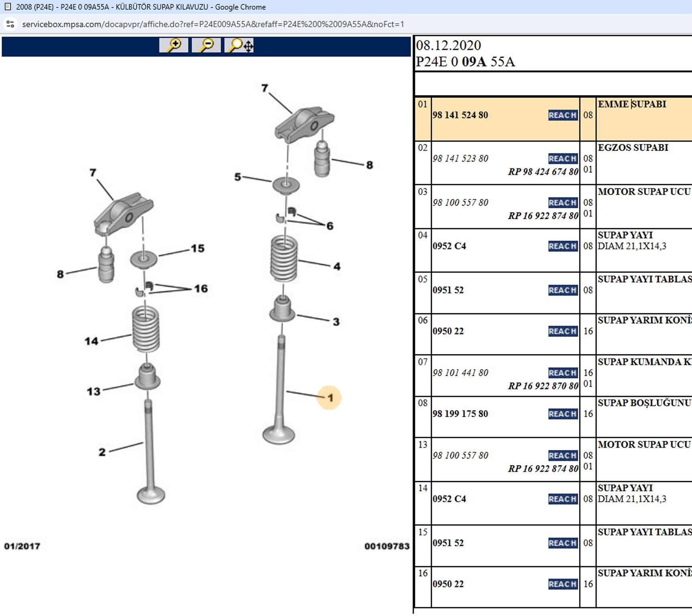Click REACH badge for part 98 141 524 80

[563, 115]
